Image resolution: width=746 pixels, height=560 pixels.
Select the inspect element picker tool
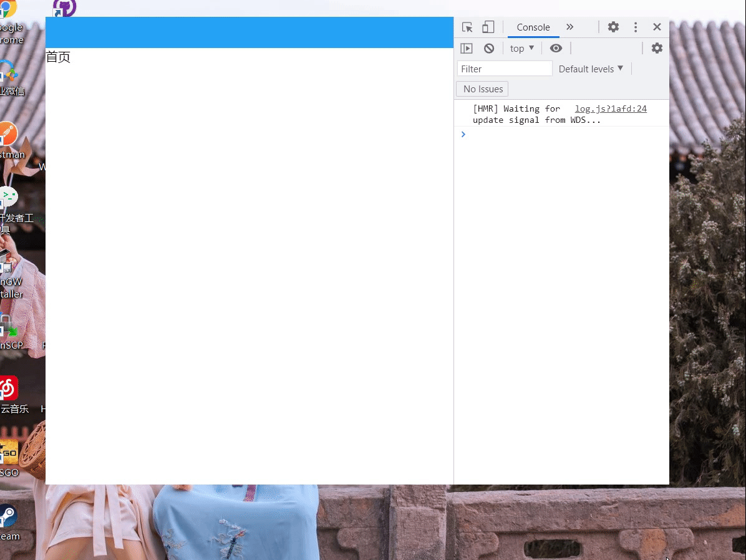point(467,27)
